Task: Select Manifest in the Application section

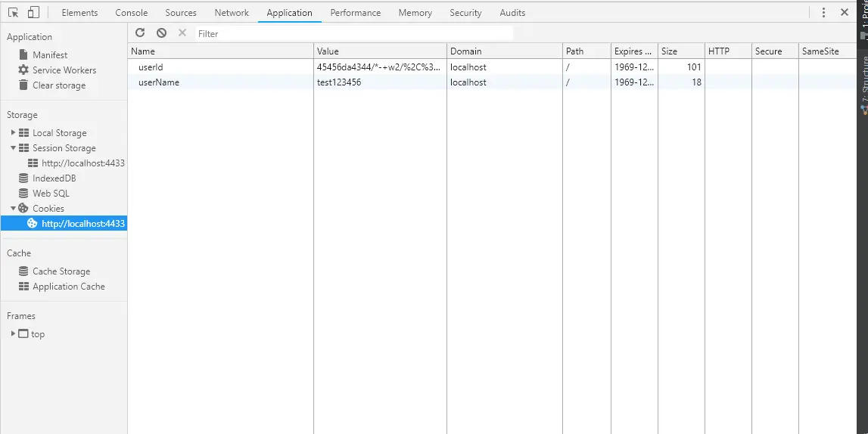Action: (x=50, y=54)
